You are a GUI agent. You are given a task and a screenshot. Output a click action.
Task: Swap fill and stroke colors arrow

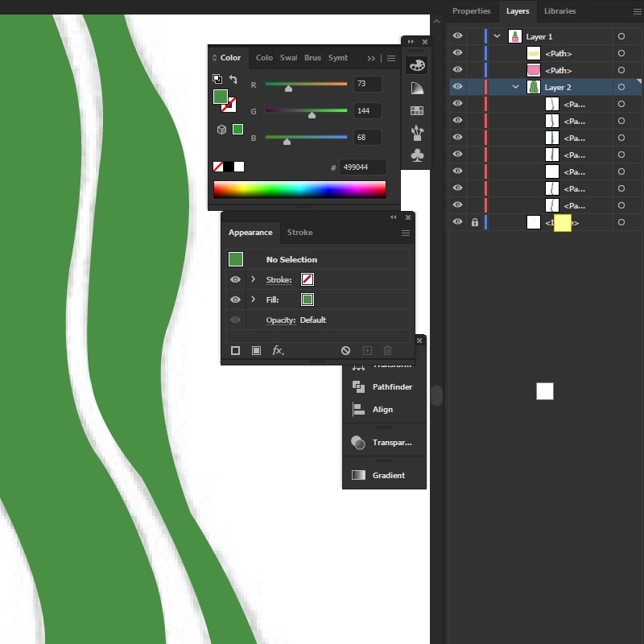233,79
